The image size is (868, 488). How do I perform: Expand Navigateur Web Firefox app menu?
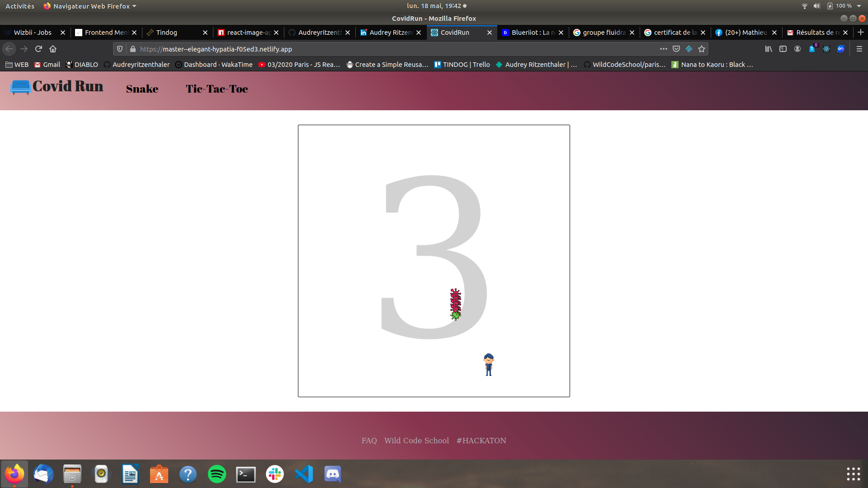pos(90,6)
